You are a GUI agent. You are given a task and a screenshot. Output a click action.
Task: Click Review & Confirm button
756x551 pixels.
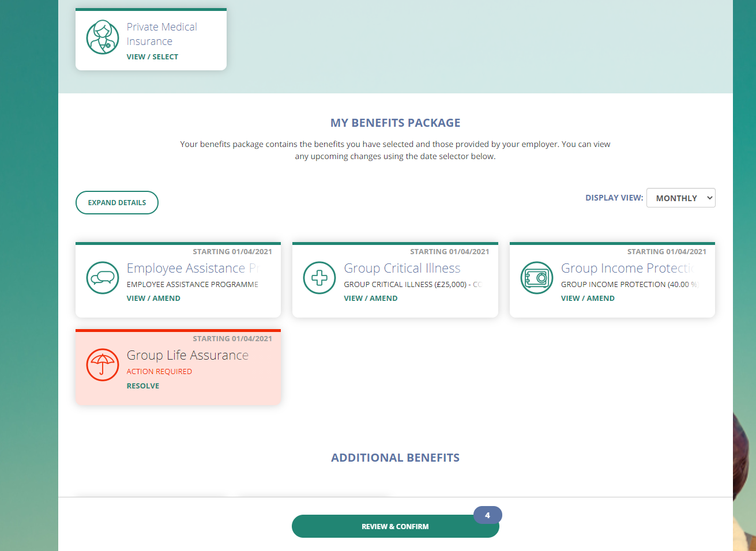(x=396, y=526)
